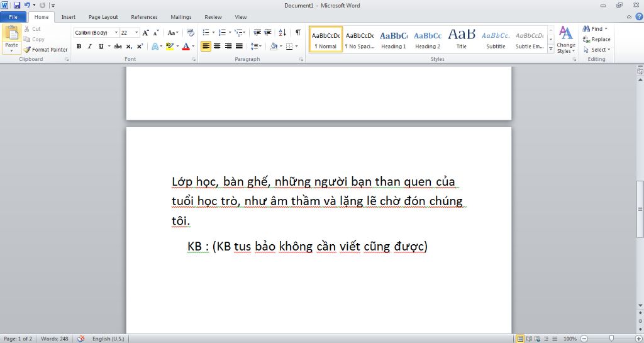644x343 pixels.
Task: Click the Multilevel List icon
Action: tap(238, 33)
